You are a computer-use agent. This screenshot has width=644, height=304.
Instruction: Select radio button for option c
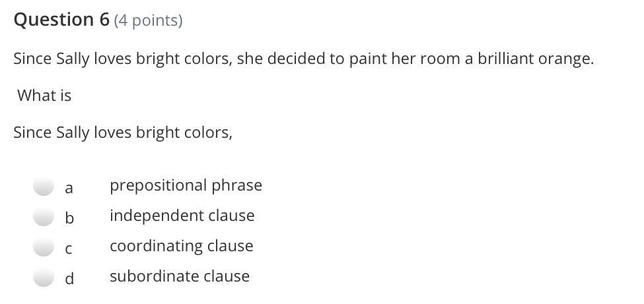click(x=44, y=247)
